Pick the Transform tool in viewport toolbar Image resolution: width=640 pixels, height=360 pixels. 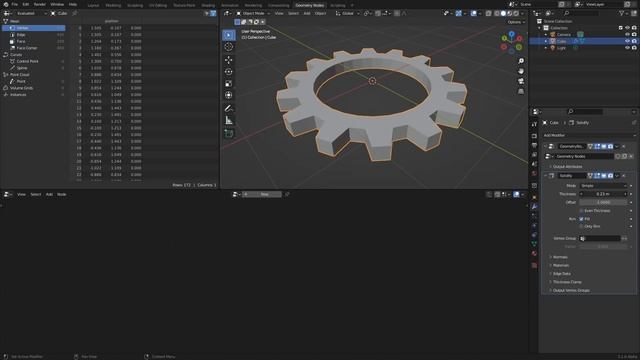coord(229,96)
